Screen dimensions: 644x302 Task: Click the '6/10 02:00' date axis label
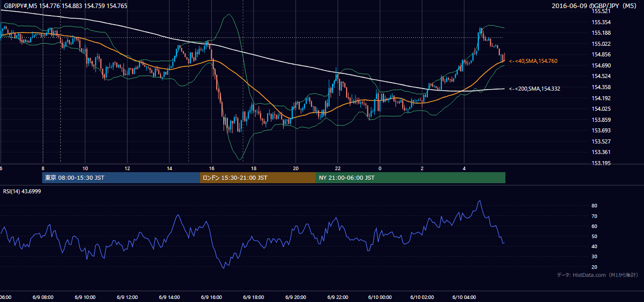pos(422,297)
